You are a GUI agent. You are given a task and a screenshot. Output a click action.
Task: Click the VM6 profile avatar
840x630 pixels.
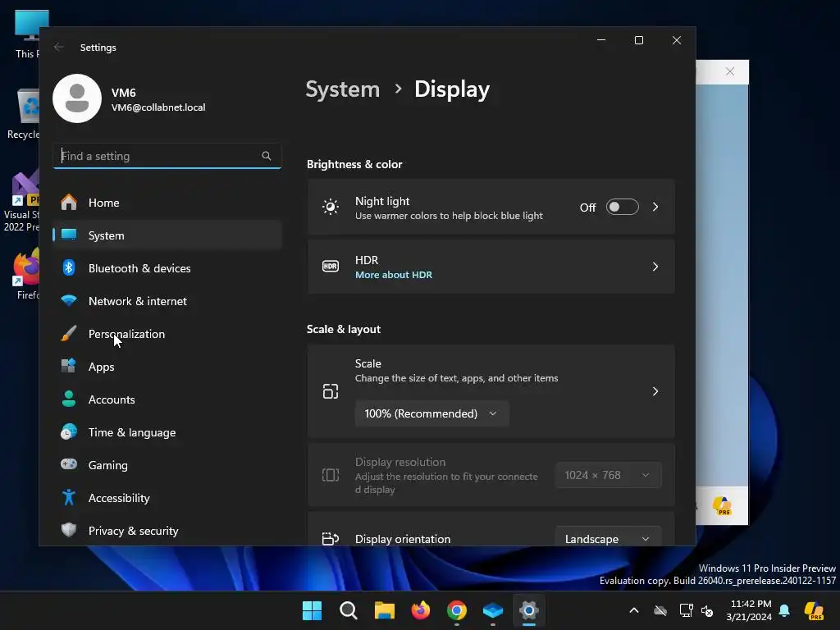coord(77,98)
